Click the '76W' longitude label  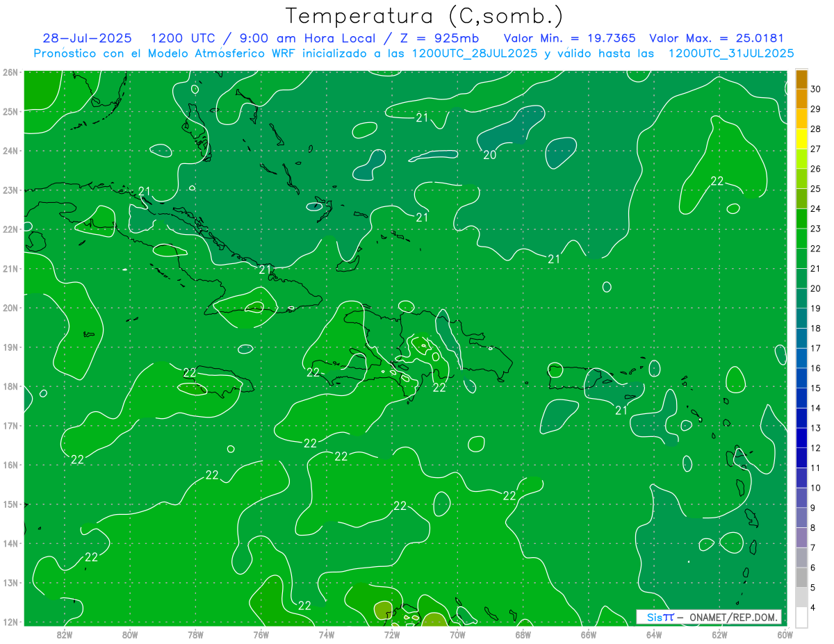click(261, 634)
